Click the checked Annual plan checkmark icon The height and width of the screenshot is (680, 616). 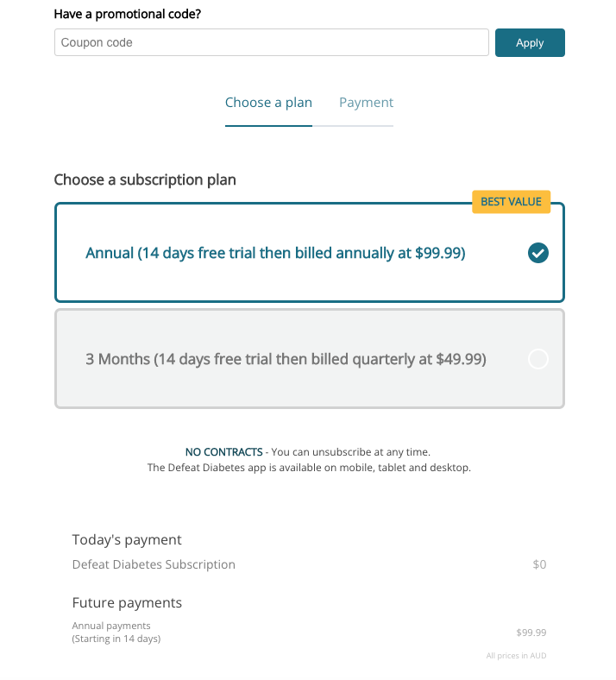click(538, 253)
